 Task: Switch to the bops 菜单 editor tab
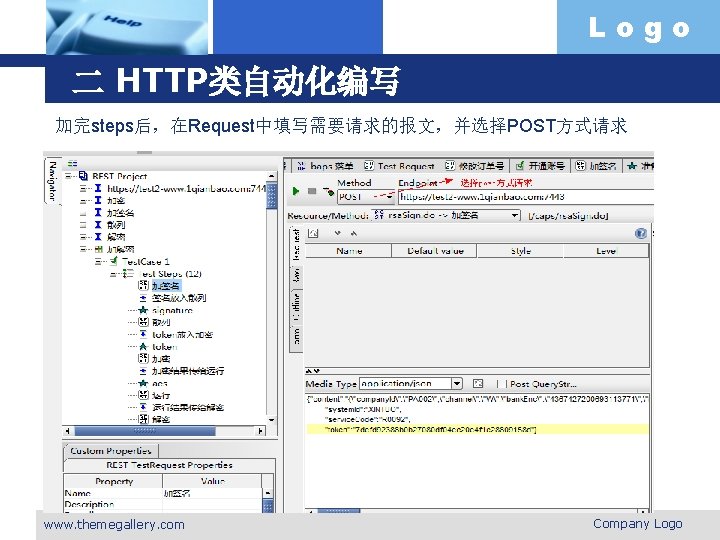pyautogui.click(x=325, y=166)
